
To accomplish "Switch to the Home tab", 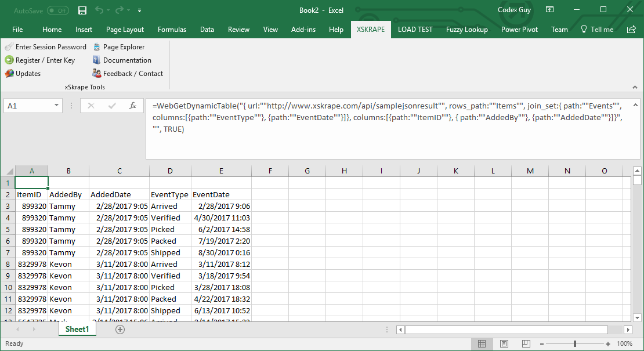I will pyautogui.click(x=52, y=29).
